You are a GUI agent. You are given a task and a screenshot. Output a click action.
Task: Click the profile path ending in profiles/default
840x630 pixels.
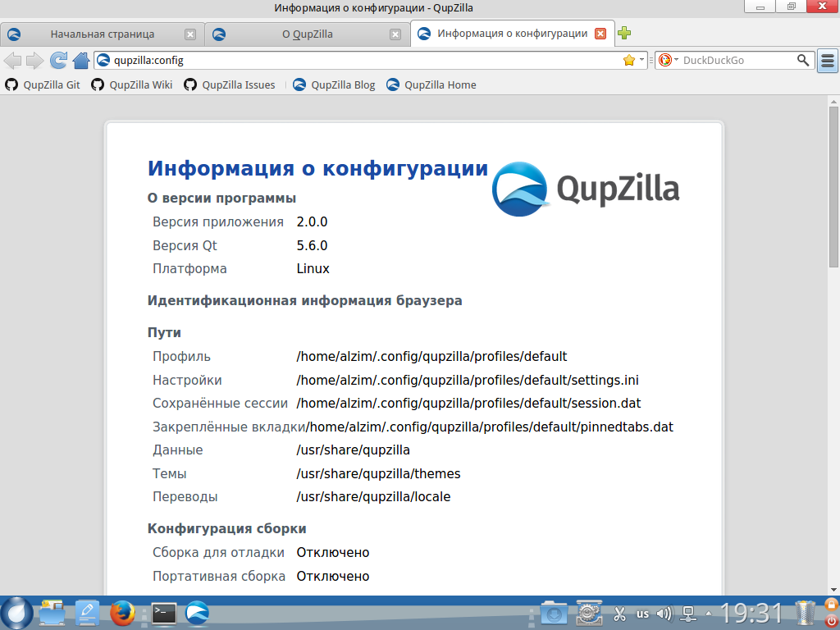[x=431, y=356]
